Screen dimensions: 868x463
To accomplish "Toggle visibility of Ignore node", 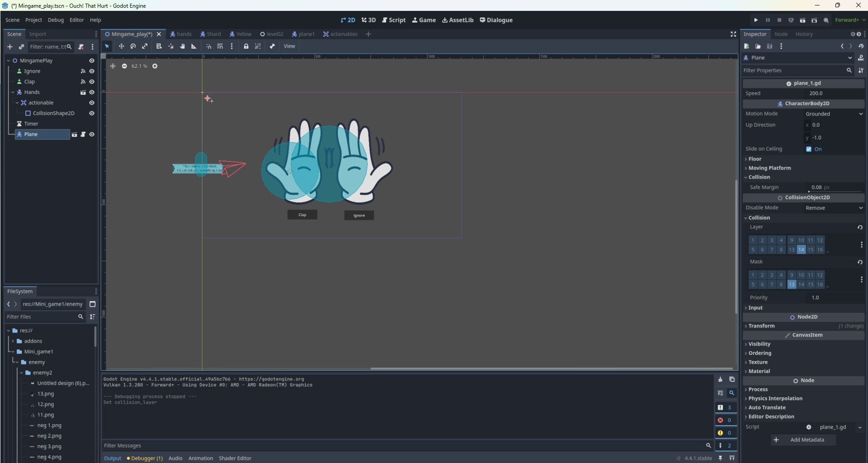I will point(92,71).
